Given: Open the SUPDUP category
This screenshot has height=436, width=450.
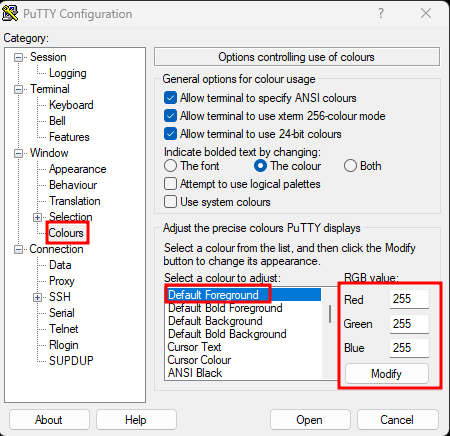Looking at the screenshot, I should pyautogui.click(x=71, y=361).
